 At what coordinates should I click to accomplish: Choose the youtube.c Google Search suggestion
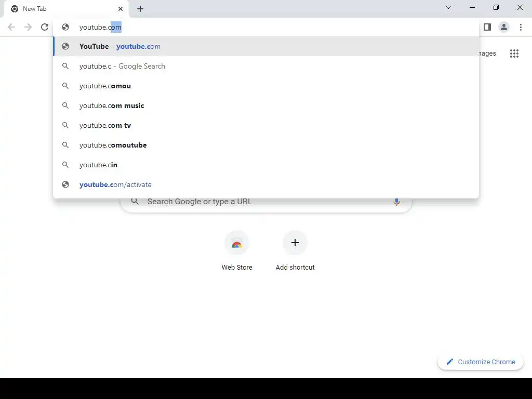(x=266, y=66)
